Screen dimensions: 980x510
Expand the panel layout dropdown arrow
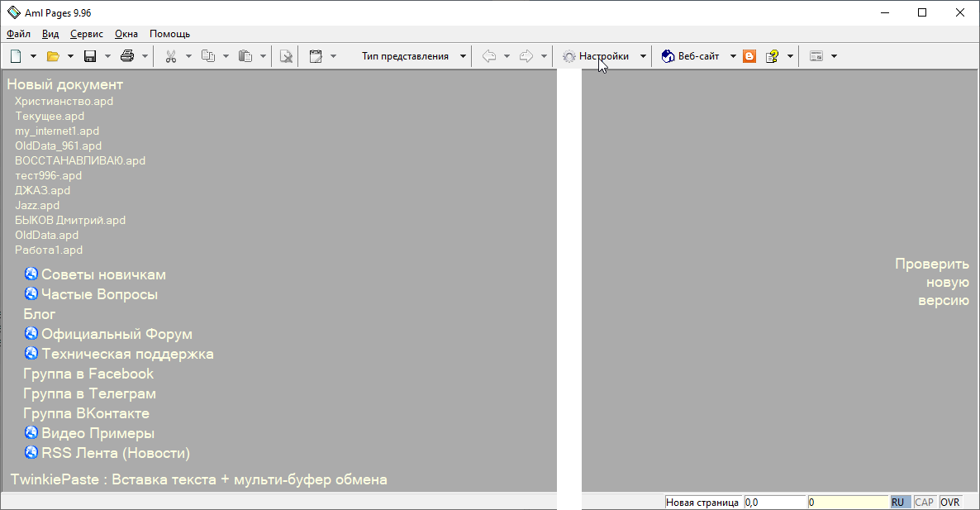click(x=834, y=56)
